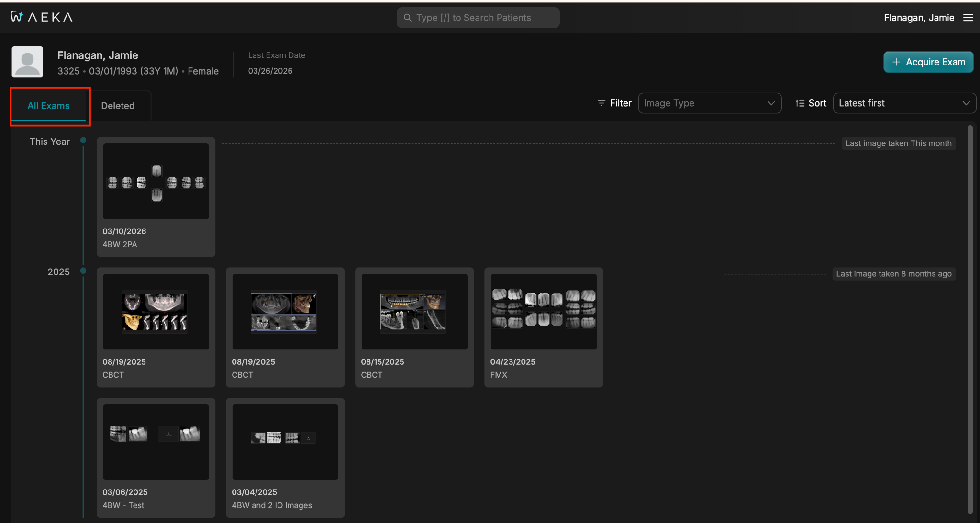Image resolution: width=980 pixels, height=523 pixels.
Task: Click the 'Last image taken 8 months ago' label
Action: pos(893,274)
